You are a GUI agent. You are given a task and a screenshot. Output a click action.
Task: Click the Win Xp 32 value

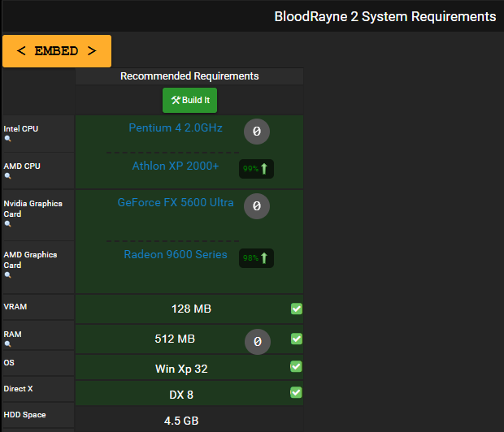click(x=181, y=369)
